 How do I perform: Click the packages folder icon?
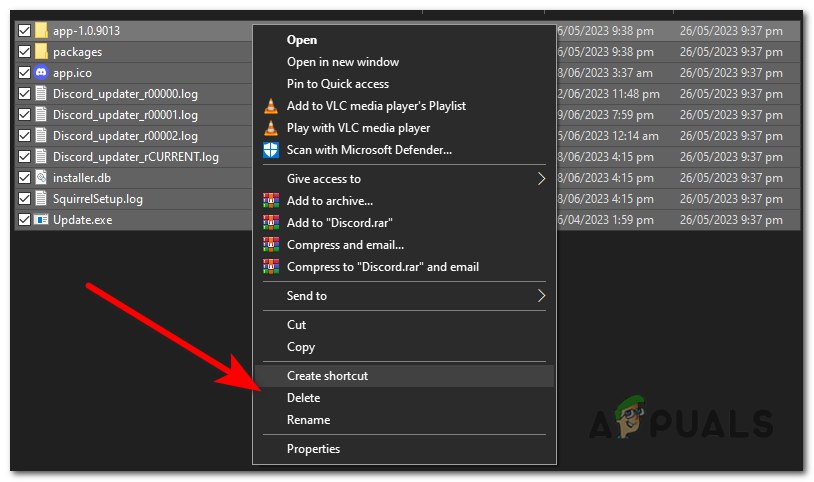[41, 51]
